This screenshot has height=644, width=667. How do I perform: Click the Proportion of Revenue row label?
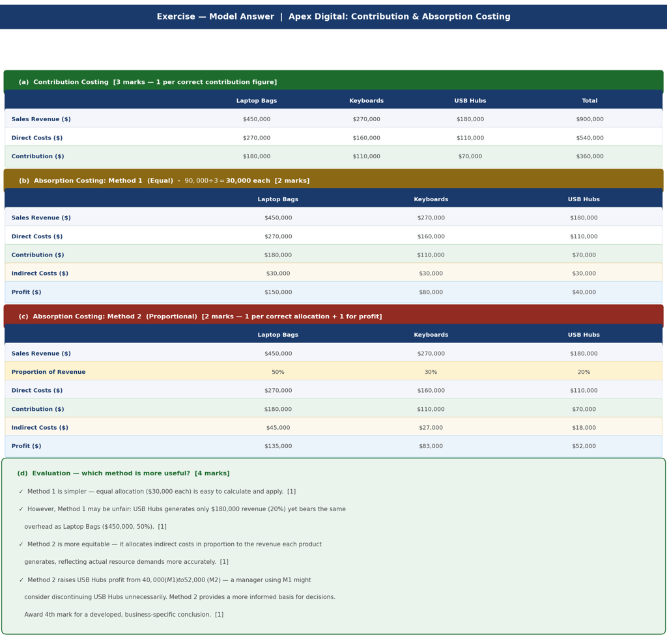pyautogui.click(x=48, y=372)
